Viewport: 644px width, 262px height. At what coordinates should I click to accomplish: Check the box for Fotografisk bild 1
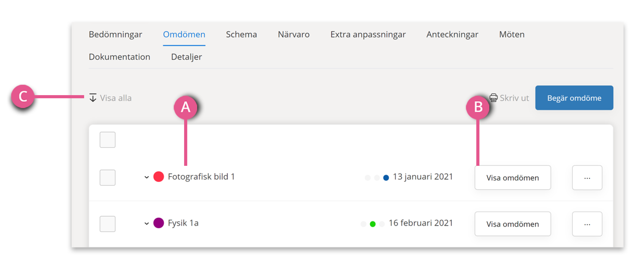coord(108,178)
